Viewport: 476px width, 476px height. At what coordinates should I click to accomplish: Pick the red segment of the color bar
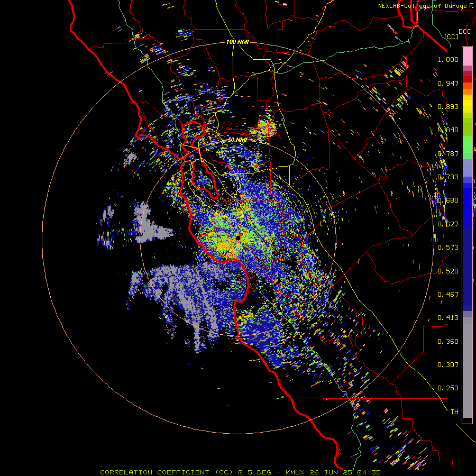467,79
